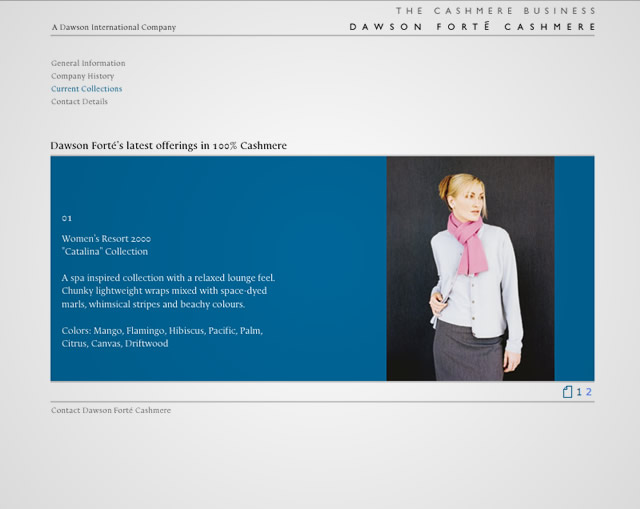The height and width of the screenshot is (509, 640).
Task: Go to collection page 1
Action: (x=579, y=392)
